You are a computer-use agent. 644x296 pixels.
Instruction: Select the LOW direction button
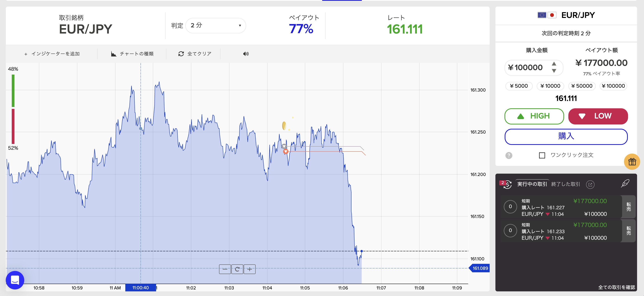(x=598, y=116)
